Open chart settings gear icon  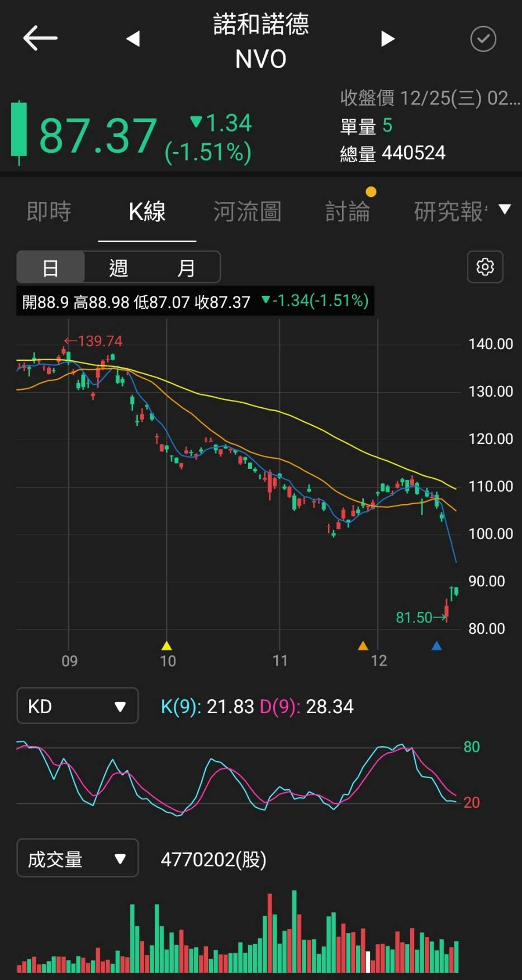(485, 267)
